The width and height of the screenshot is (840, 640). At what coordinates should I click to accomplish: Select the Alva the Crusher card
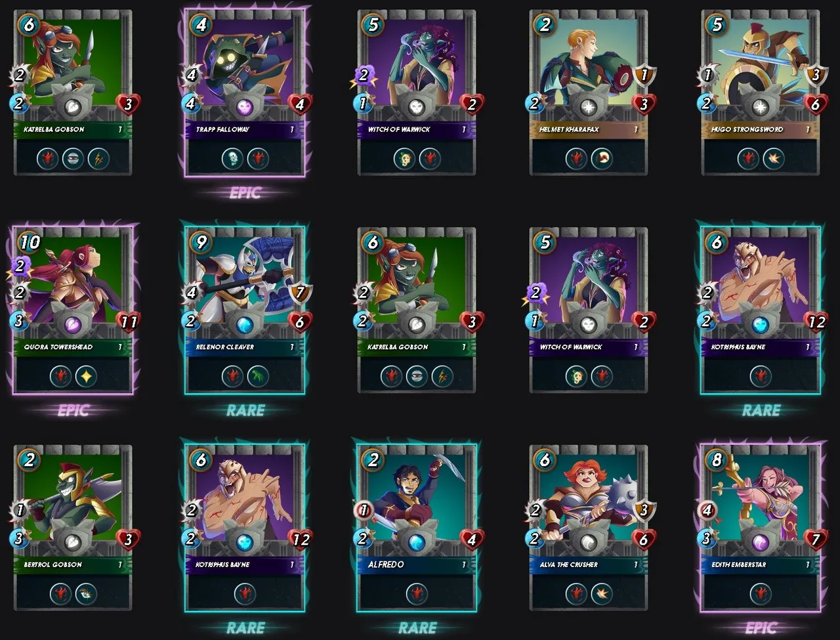click(x=589, y=528)
